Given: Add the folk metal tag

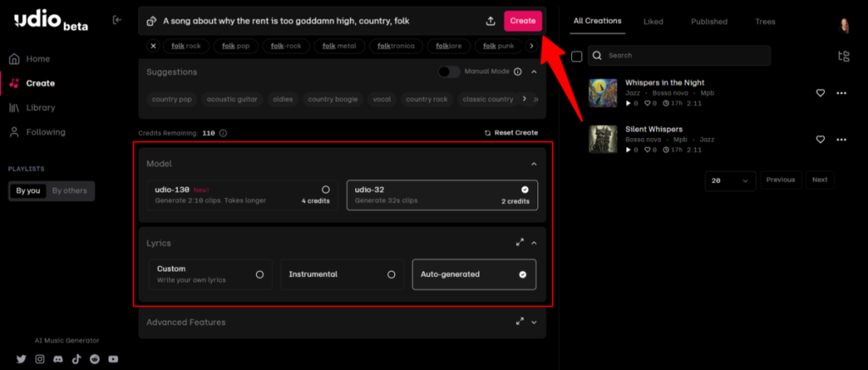Looking at the screenshot, I should [339, 46].
